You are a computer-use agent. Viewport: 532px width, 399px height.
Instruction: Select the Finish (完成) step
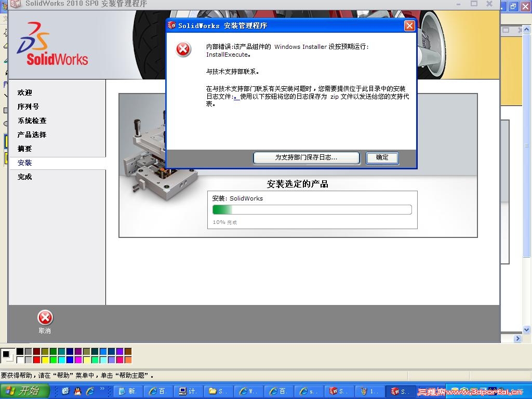click(25, 177)
